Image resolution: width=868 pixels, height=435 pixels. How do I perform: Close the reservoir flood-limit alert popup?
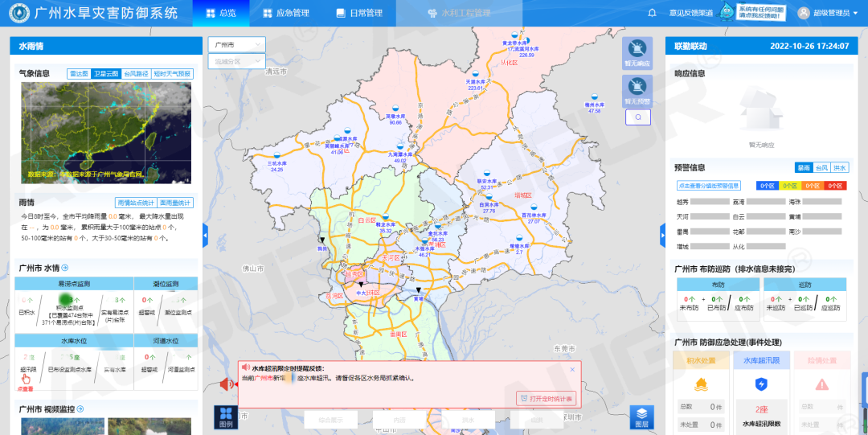[x=572, y=369]
